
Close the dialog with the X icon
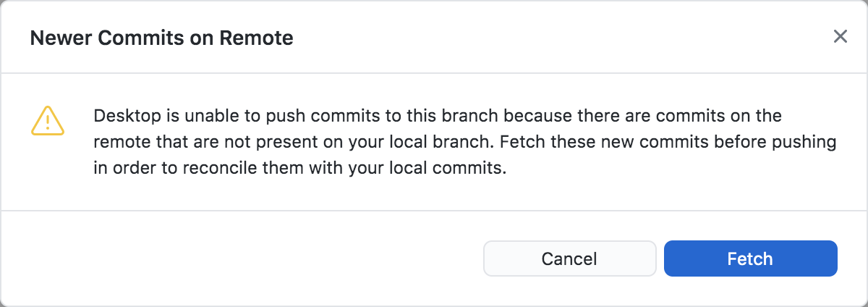[x=840, y=37]
